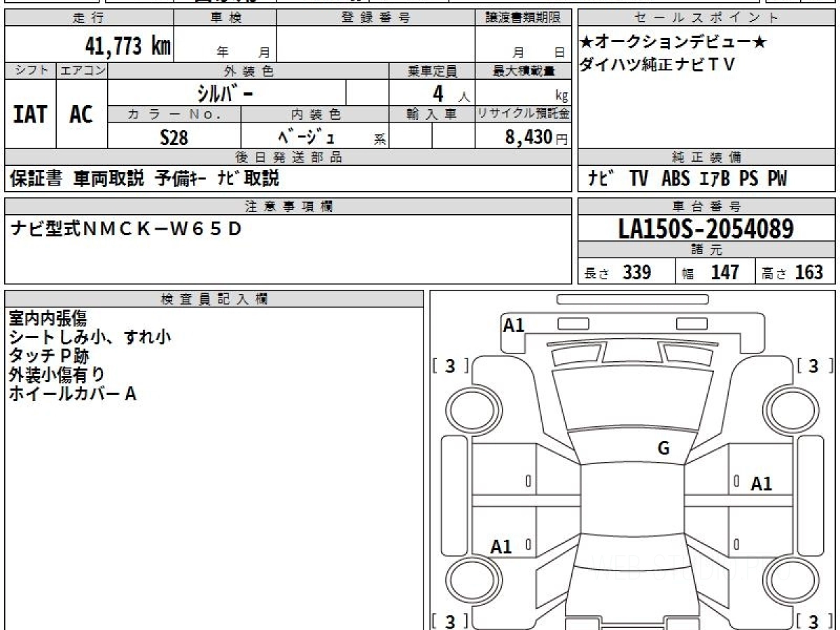Image resolution: width=840 pixels, height=630 pixels.
Task: Click the A1 mark beside right front door
Action: [x=762, y=484]
